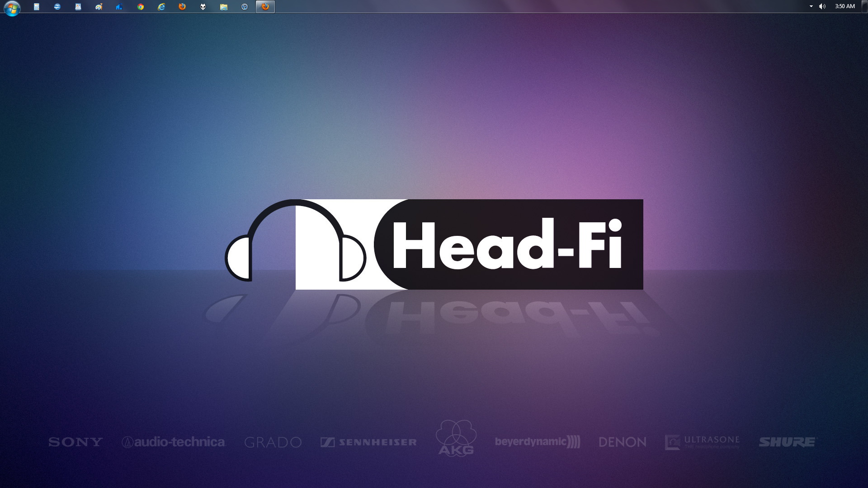Open Internet Explorer from the taskbar
868x488 pixels.
[161, 7]
